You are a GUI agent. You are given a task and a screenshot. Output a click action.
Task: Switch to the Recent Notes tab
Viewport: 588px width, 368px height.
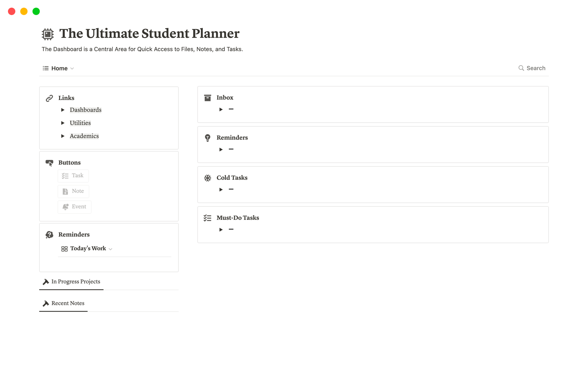(x=68, y=303)
